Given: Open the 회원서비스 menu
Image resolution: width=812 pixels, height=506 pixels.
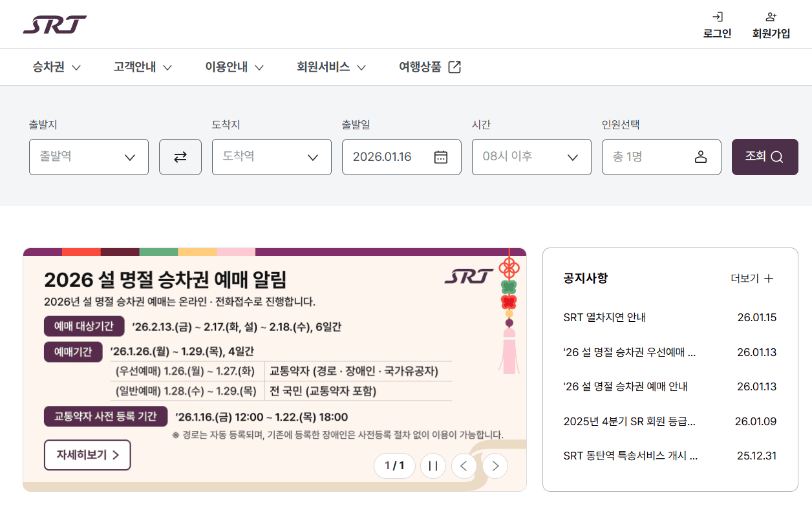Looking at the screenshot, I should 332,67.
